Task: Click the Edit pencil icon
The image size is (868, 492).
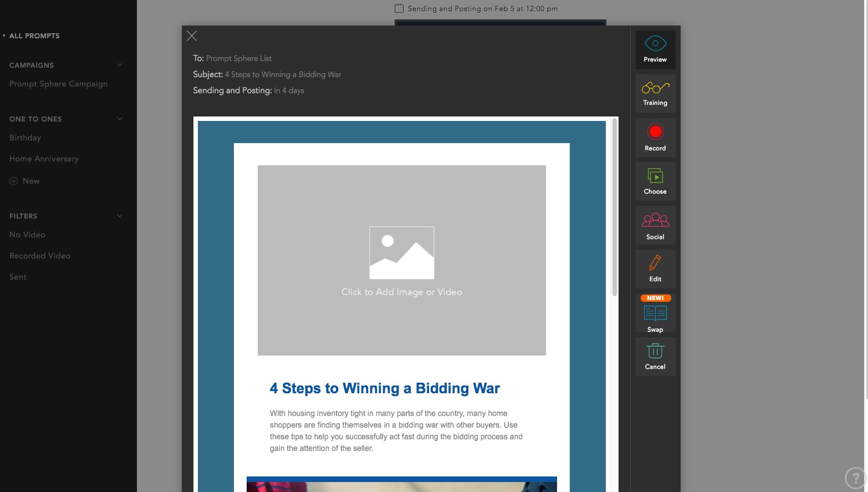Action: [655, 262]
